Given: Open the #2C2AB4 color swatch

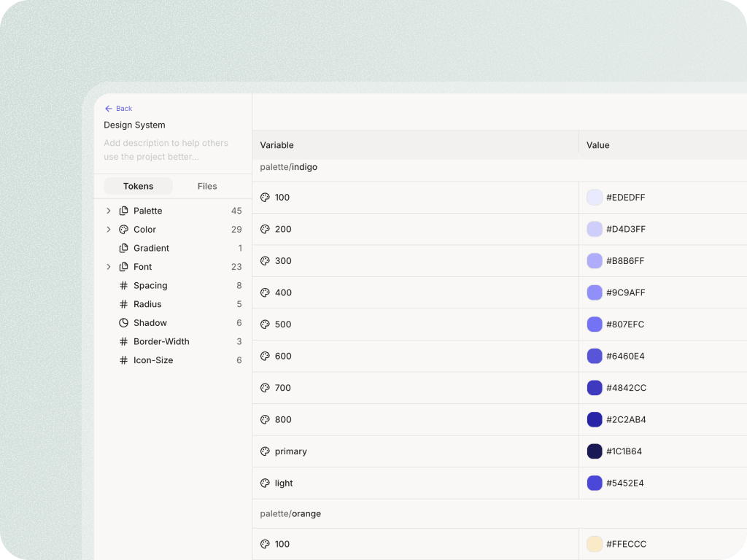Looking at the screenshot, I should [x=595, y=419].
